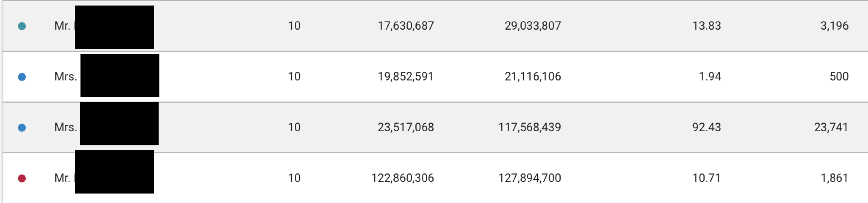Select the value 17,630,687
Image resolution: width=868 pixels, height=203 pixels.
point(406,26)
